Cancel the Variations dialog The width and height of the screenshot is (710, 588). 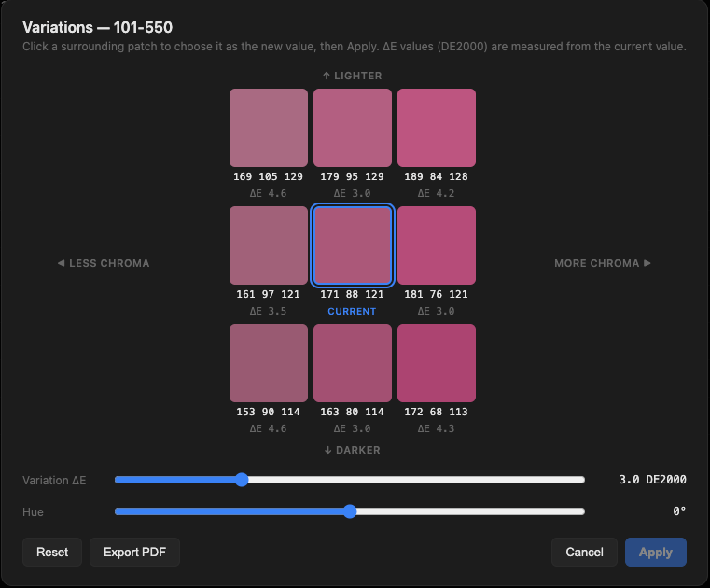pos(584,553)
